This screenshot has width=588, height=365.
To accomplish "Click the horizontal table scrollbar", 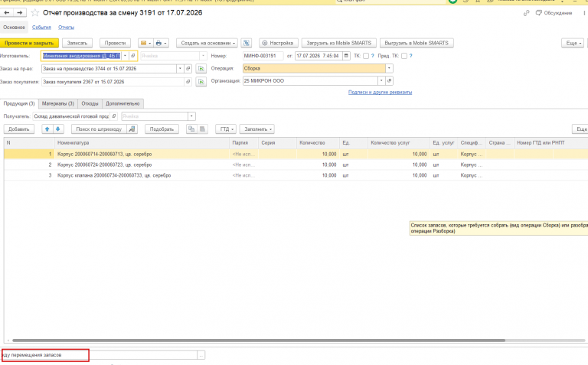I will (x=259, y=341).
